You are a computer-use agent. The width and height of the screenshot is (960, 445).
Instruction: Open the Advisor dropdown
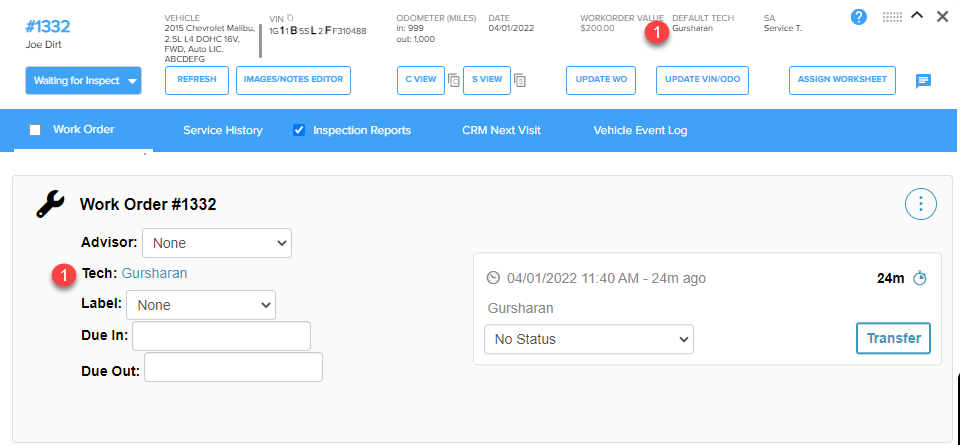[217, 243]
